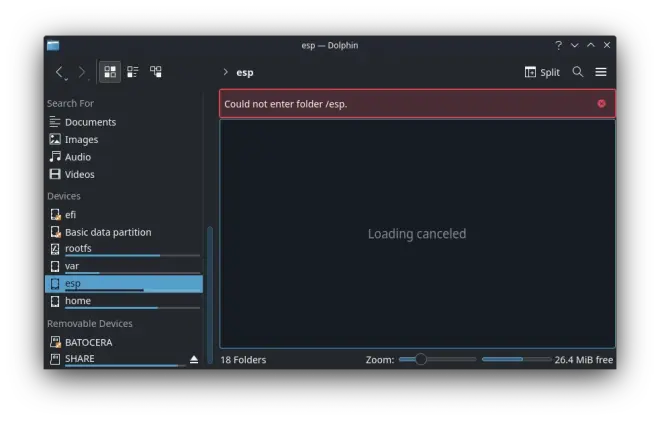Screen dimensions: 660x421
Task: Enable Split view
Action: point(542,72)
